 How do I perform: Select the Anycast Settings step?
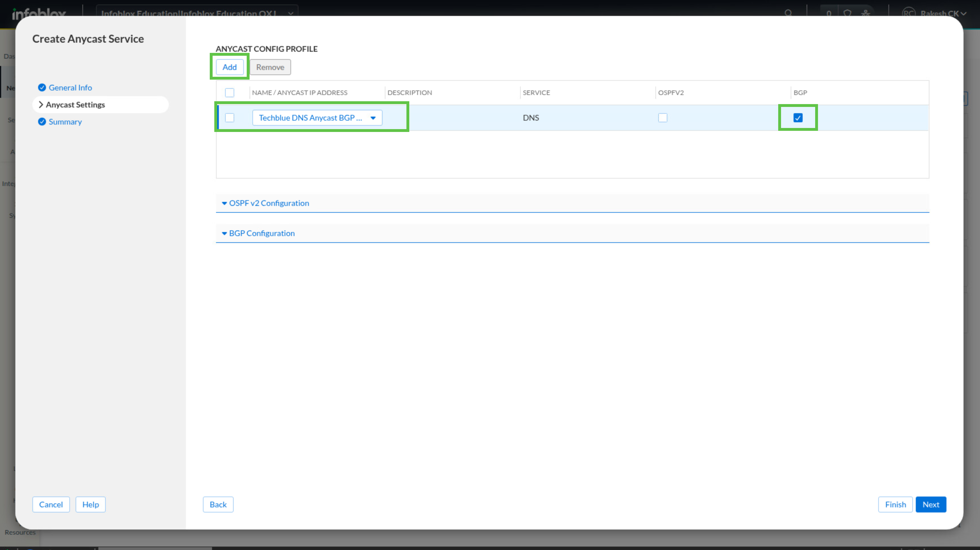100,104
